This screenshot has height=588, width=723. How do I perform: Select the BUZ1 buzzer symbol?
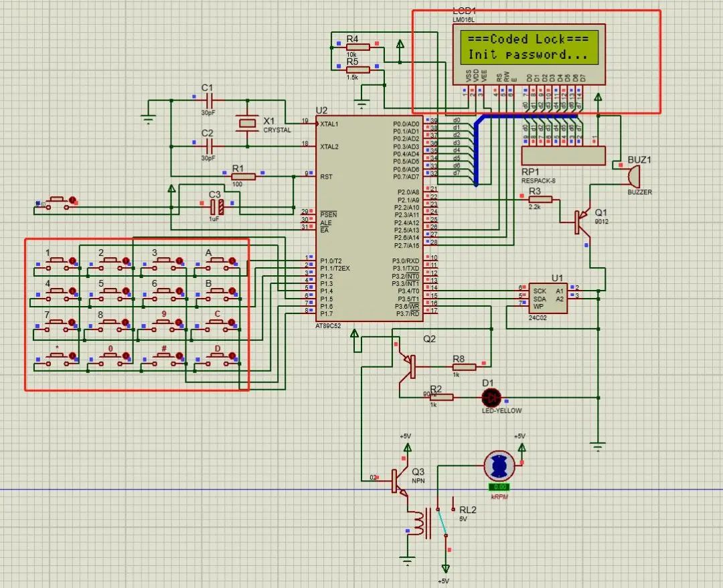click(631, 176)
